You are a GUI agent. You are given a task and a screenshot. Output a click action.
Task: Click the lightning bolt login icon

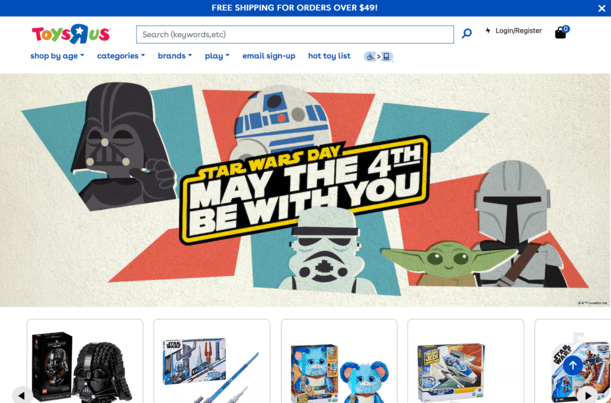tap(488, 30)
